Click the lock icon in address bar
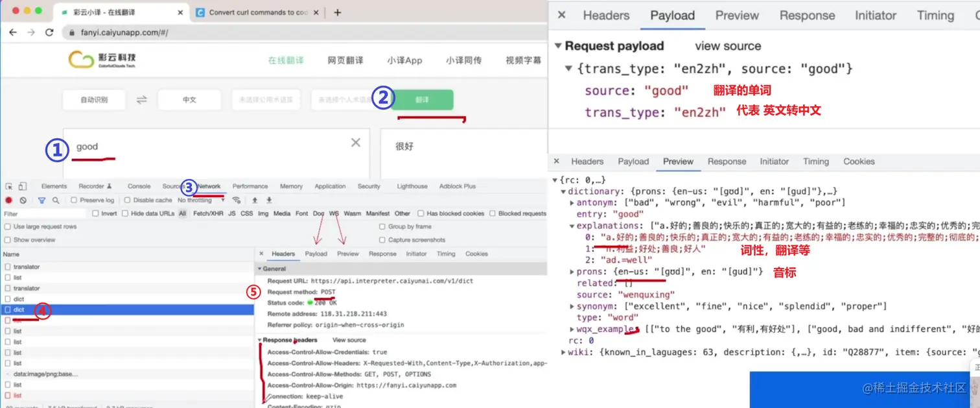 71,32
